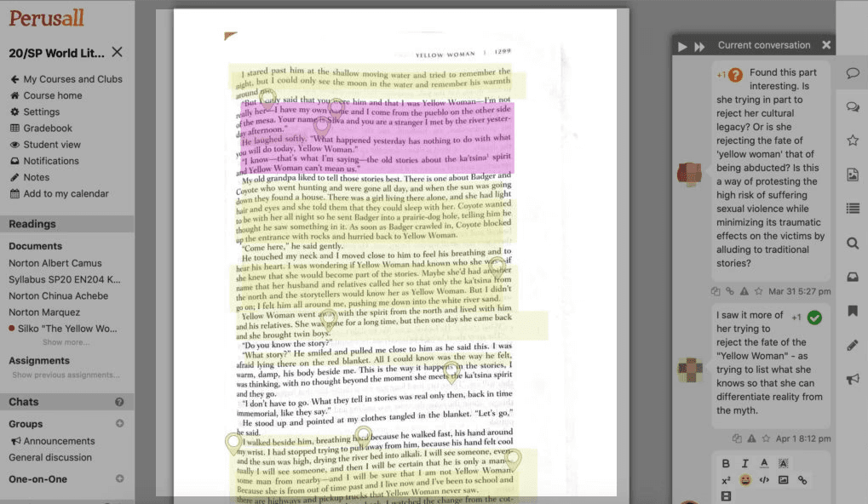Click the pencil icon in right sidebar
868x504 pixels.
853,345
